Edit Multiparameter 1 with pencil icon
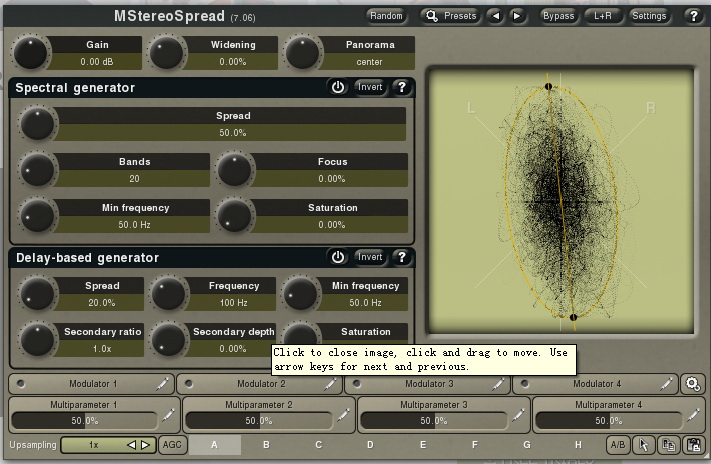Viewport: 711px width, 464px height. pos(168,415)
